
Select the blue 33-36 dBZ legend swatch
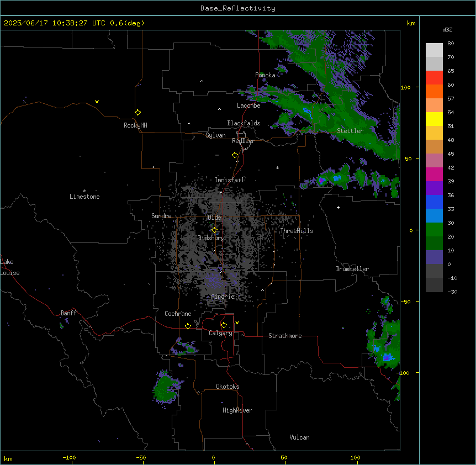pyautogui.click(x=434, y=202)
